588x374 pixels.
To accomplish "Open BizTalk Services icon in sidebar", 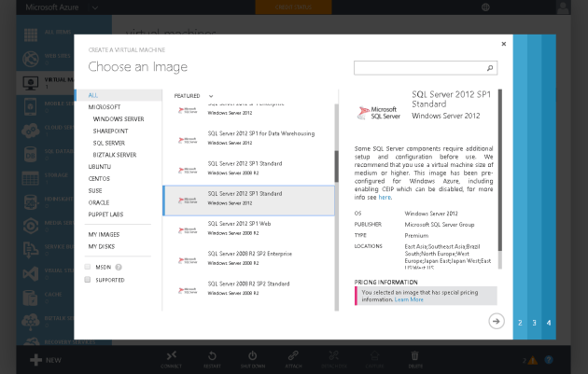I will click(31, 322).
